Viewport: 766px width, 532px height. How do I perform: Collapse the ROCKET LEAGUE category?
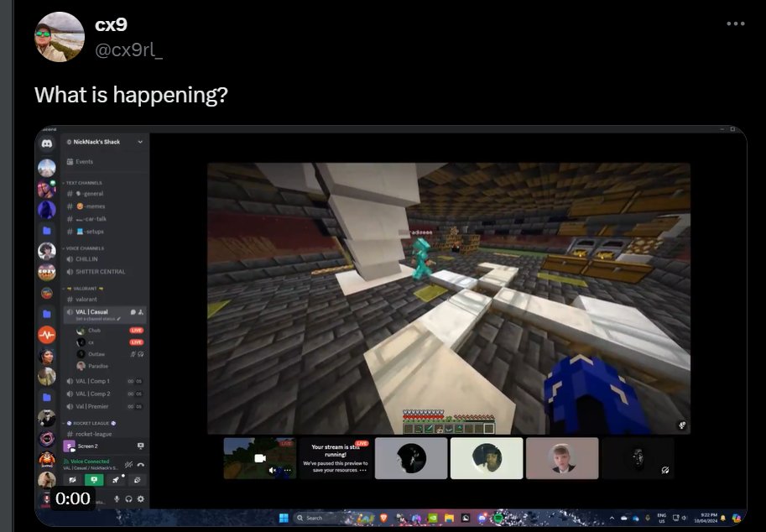88,423
